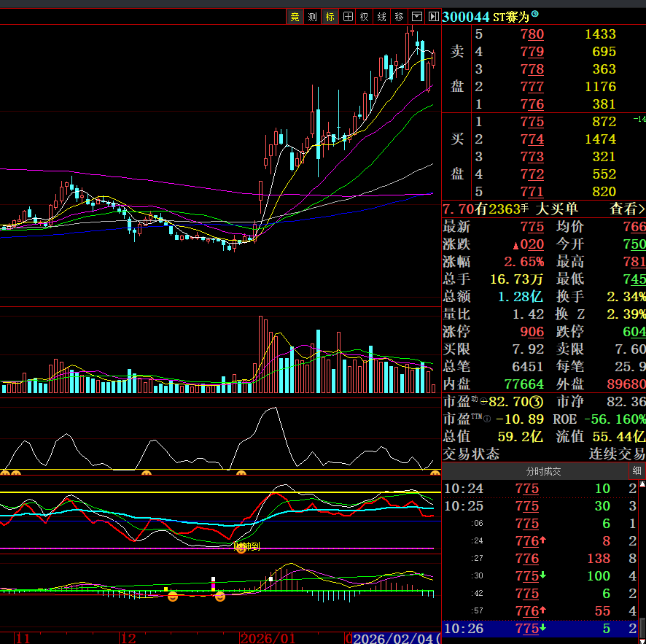Click the 总笔 6451 value
Screen dimensions: 646x644
(x=528, y=367)
